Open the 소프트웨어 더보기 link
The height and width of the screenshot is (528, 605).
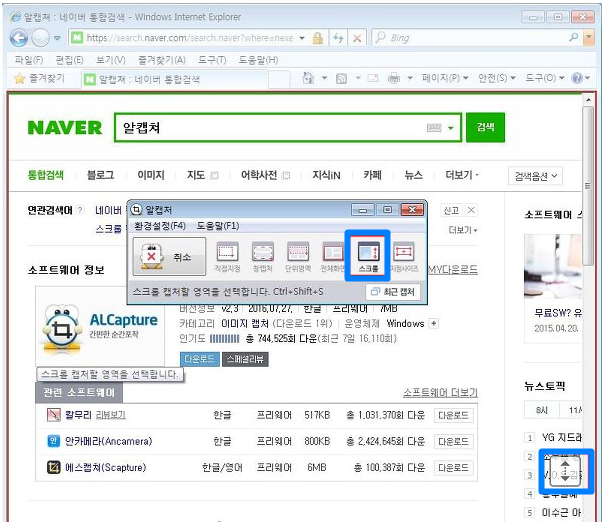[440, 393]
